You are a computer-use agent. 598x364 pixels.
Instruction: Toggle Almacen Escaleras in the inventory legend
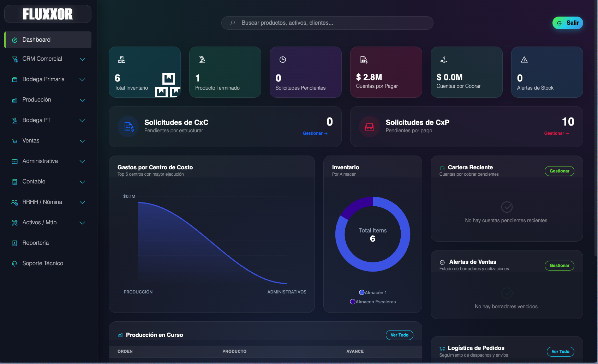pyautogui.click(x=373, y=302)
